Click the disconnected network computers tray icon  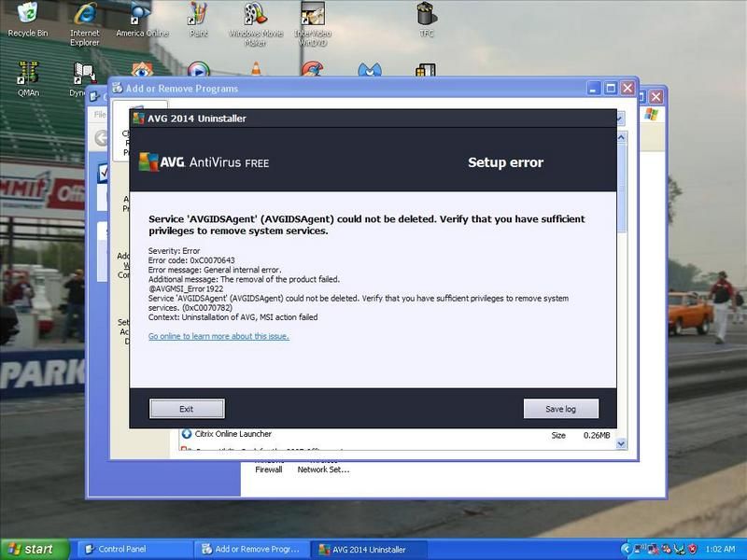click(653, 549)
